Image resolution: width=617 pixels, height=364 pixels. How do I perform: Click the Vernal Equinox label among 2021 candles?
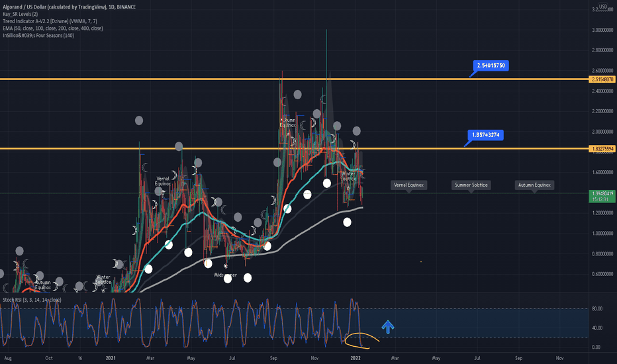[162, 181]
